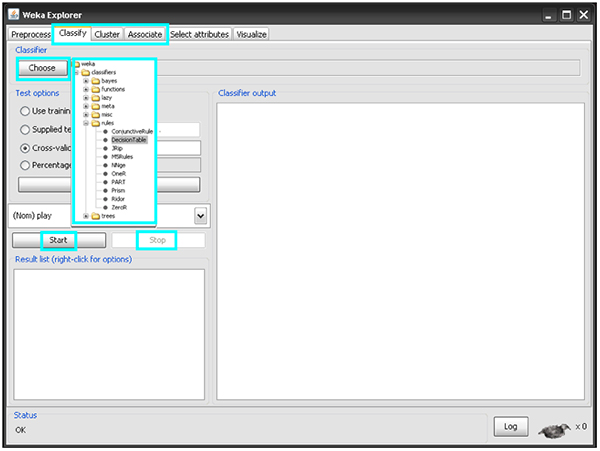Click the Start button
The image size is (600, 451).
pyautogui.click(x=58, y=240)
